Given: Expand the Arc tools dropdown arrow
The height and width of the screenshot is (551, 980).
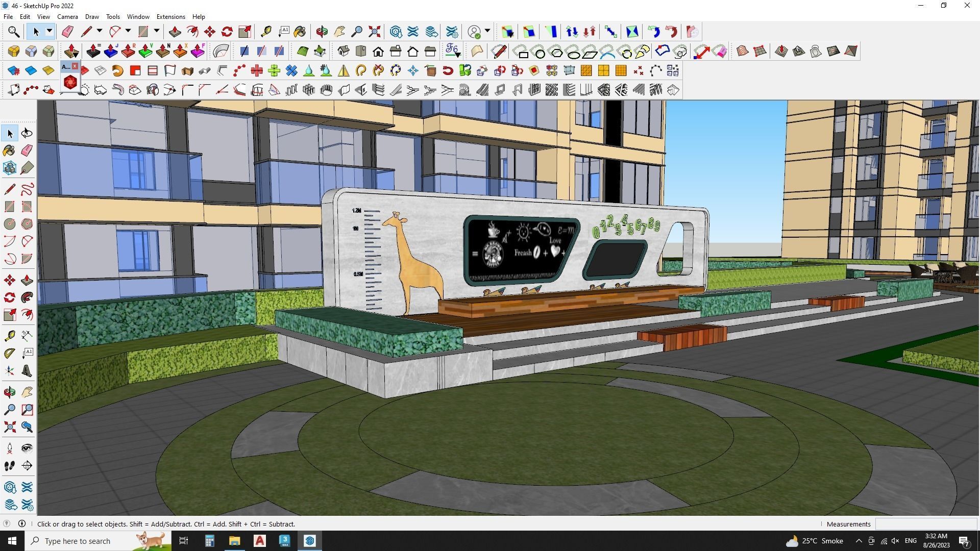Looking at the screenshot, I should (x=128, y=32).
